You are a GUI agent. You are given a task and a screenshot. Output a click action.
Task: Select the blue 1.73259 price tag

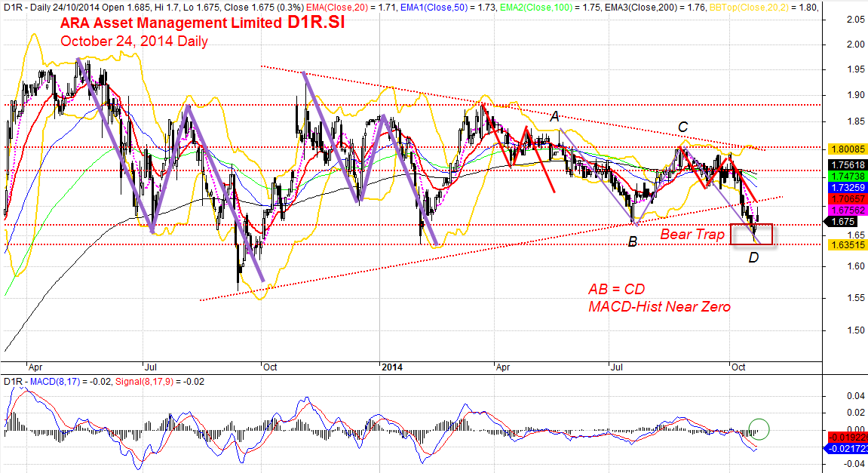coord(847,188)
